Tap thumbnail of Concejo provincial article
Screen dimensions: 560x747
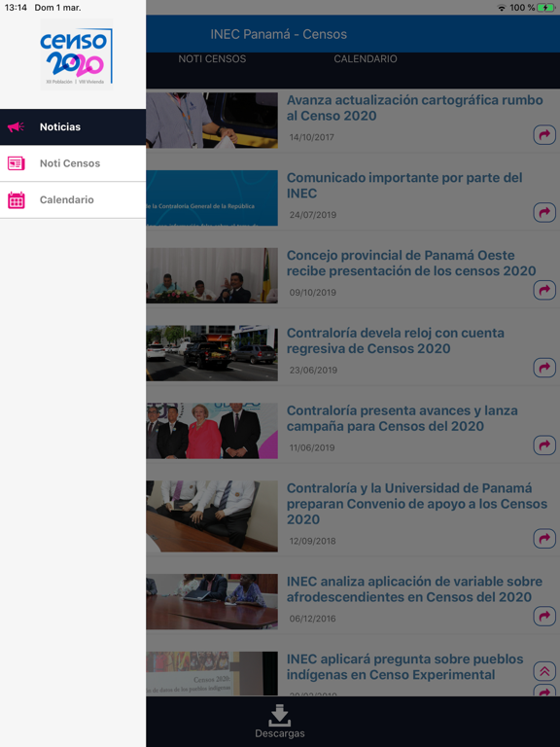pyautogui.click(x=212, y=275)
